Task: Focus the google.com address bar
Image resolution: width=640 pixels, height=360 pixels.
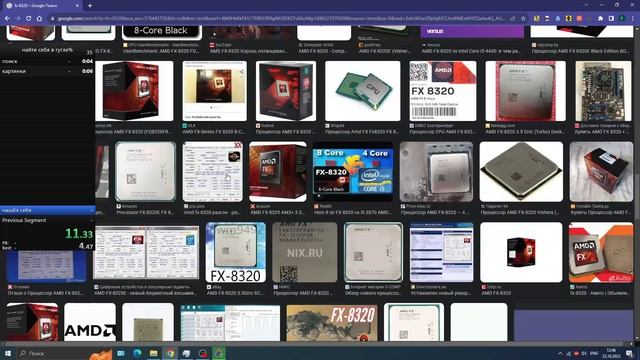Action: click(x=282, y=18)
